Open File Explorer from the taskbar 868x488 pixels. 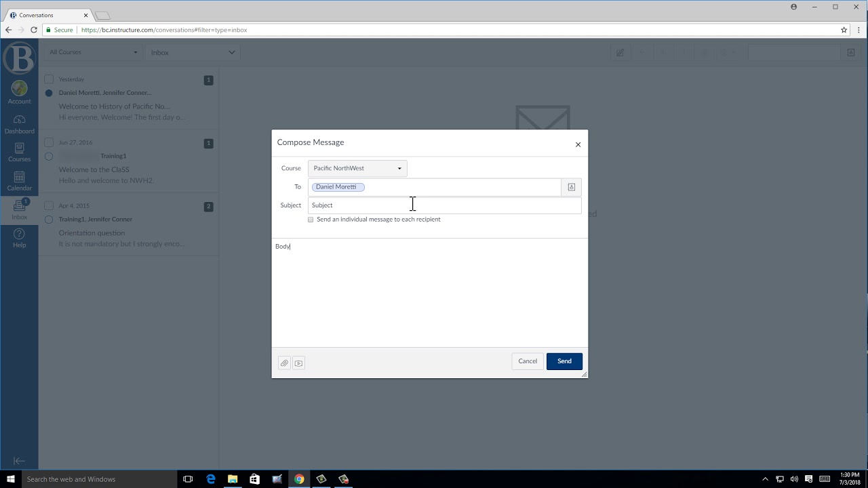pyautogui.click(x=233, y=479)
